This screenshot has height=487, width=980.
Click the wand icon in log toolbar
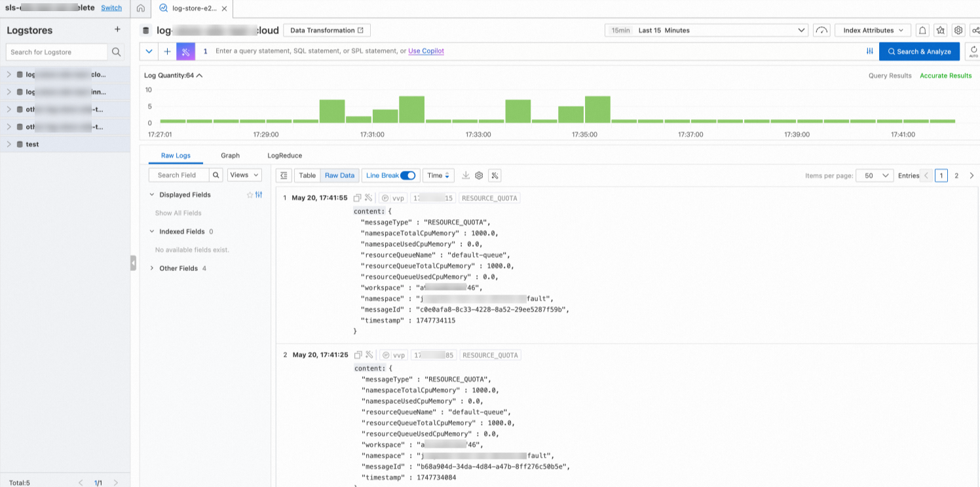coord(495,175)
